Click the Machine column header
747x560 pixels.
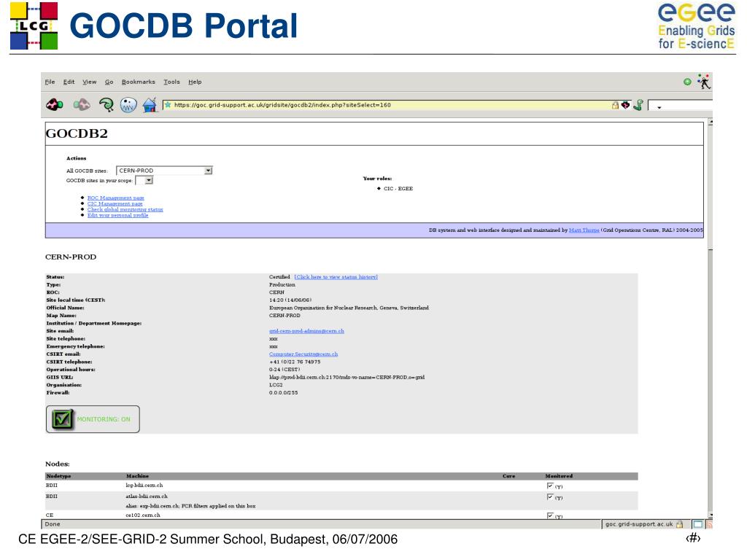pos(137,475)
